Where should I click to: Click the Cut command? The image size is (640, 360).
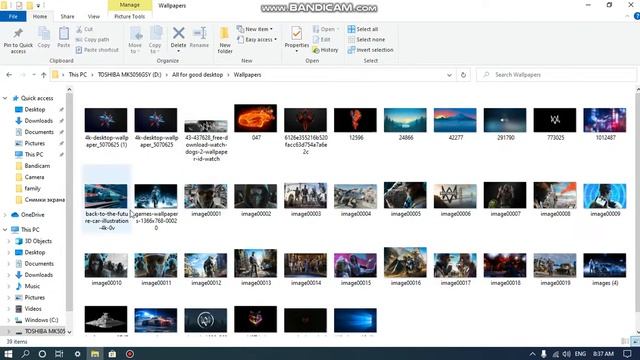point(84,29)
